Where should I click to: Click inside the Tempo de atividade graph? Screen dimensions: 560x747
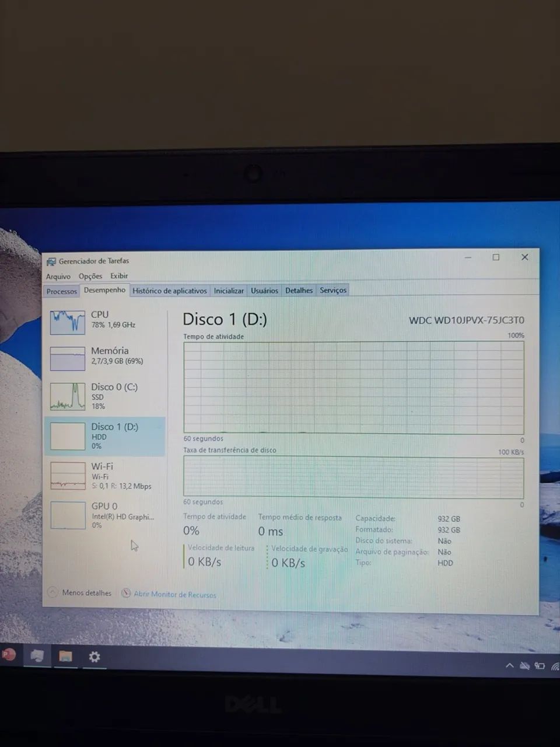click(353, 385)
